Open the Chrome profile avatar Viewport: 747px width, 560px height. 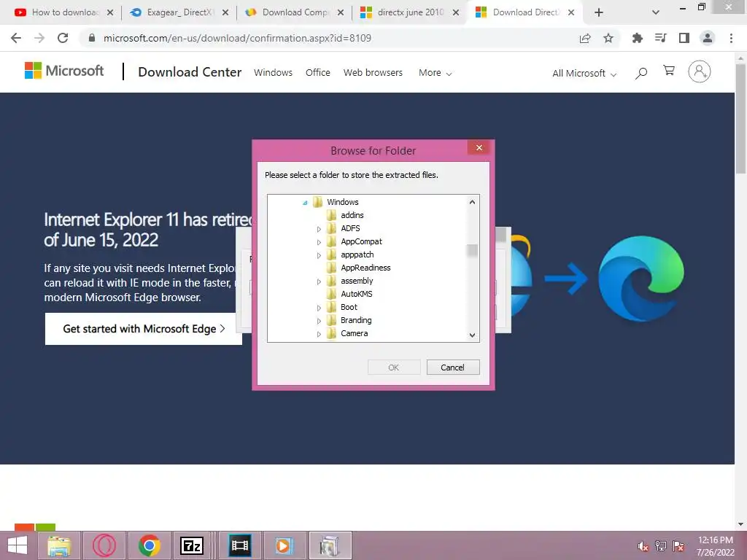[x=708, y=38]
